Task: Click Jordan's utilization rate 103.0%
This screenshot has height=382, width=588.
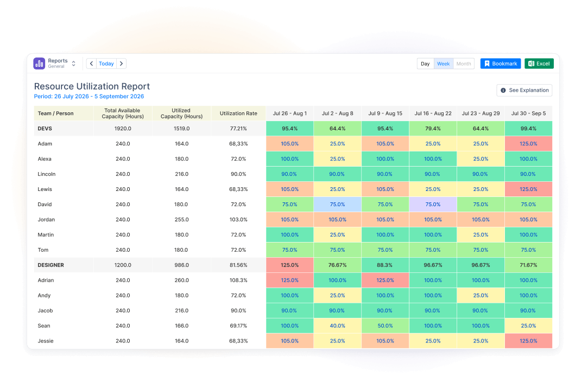Action: pyautogui.click(x=238, y=220)
